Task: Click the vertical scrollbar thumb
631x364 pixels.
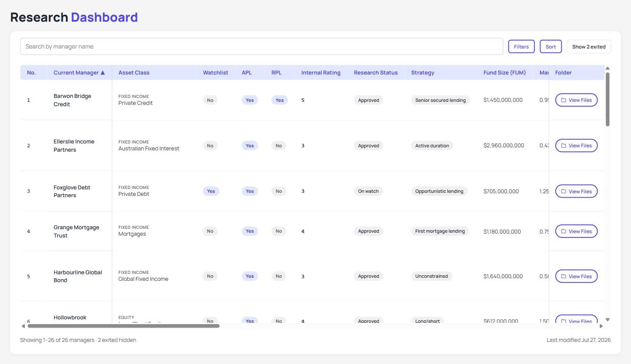Action: pyautogui.click(x=608, y=99)
